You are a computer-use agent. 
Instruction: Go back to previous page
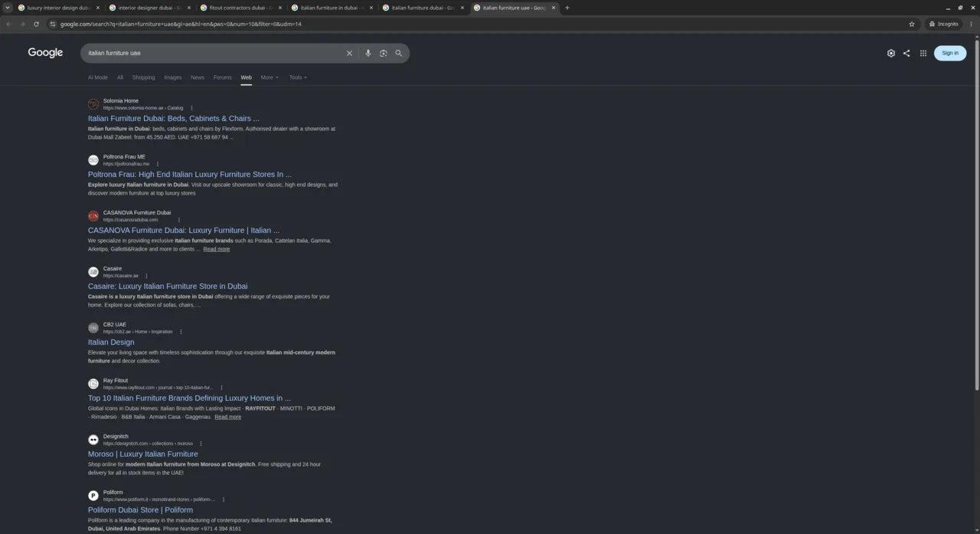[8, 24]
